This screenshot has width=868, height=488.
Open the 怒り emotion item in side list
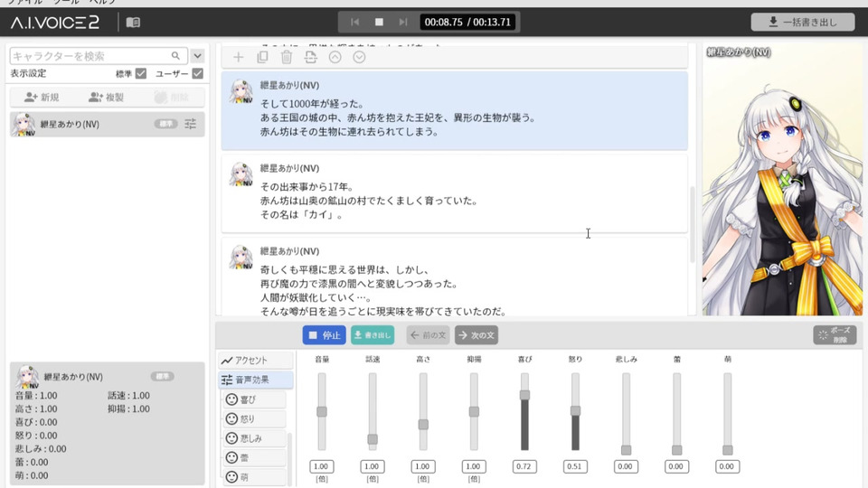(255, 418)
